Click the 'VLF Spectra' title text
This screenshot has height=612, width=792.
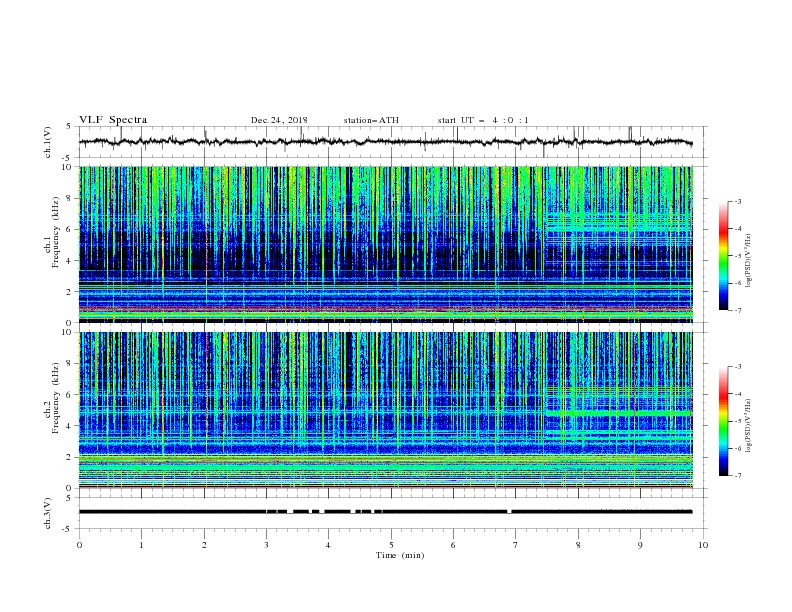tap(113, 120)
